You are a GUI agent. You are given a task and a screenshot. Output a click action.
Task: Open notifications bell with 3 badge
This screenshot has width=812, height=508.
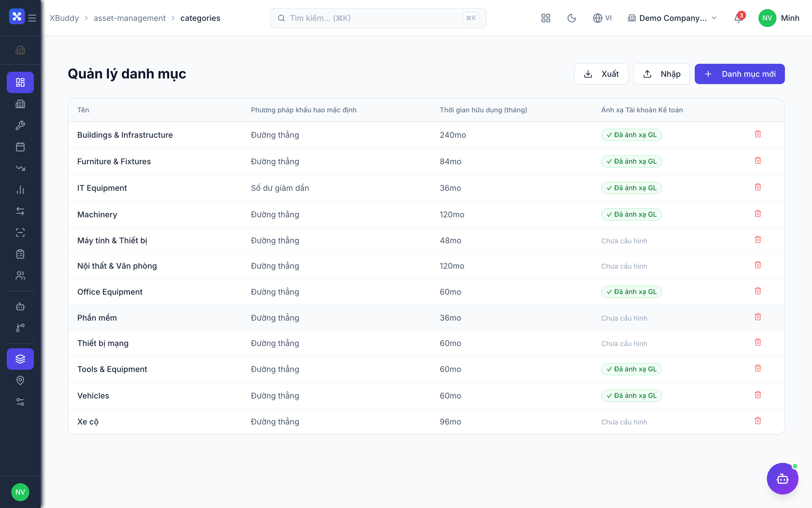[739, 18]
